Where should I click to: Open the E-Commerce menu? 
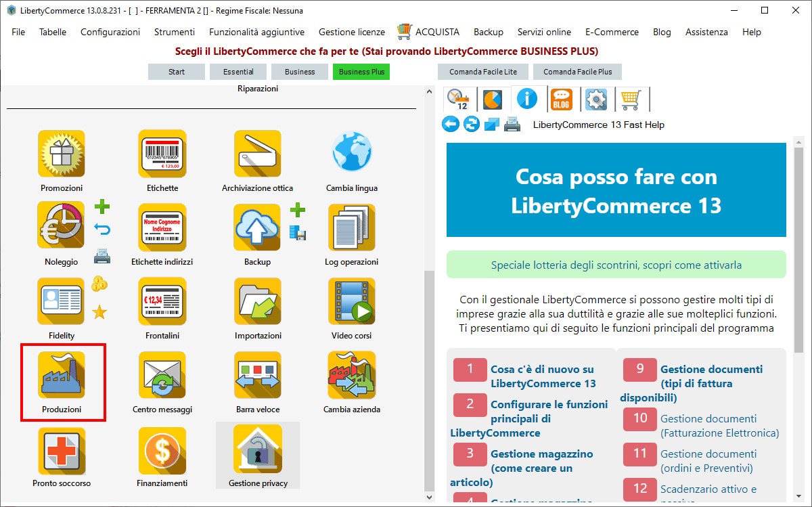pyautogui.click(x=612, y=32)
